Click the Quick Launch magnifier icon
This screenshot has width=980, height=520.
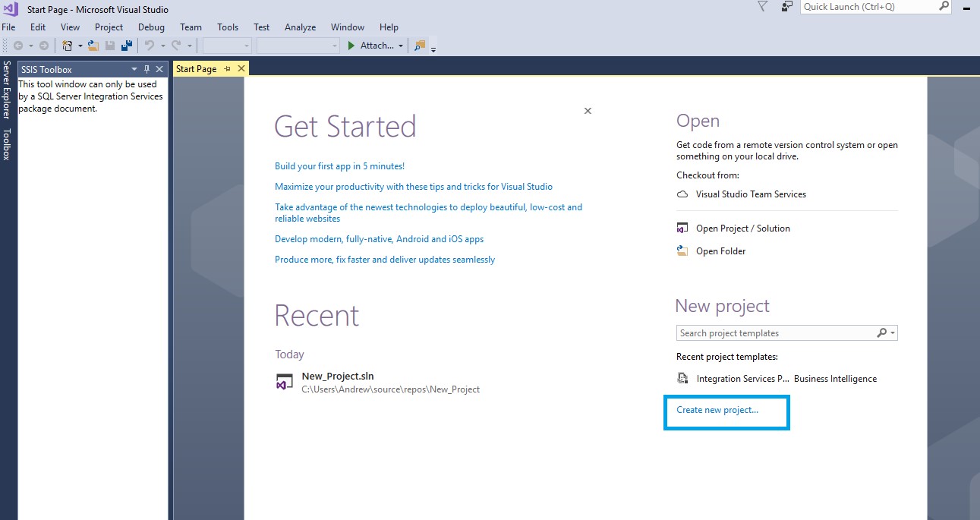pyautogui.click(x=944, y=6)
